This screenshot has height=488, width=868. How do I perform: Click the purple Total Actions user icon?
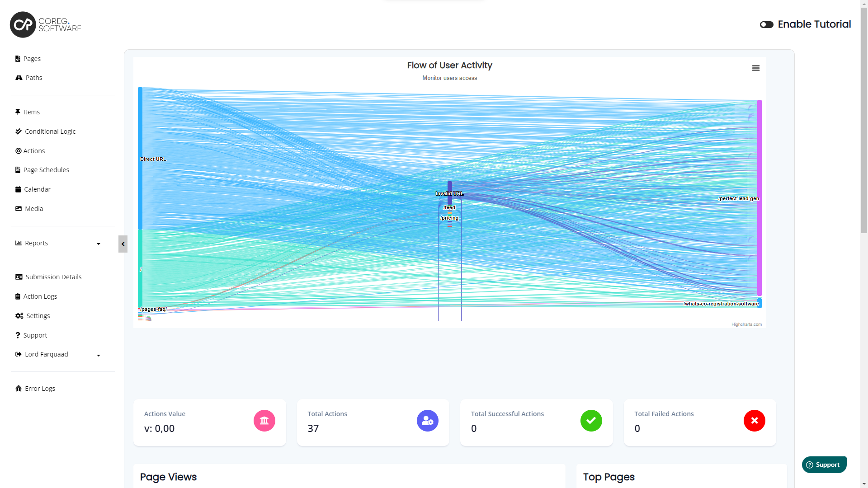[x=427, y=421]
